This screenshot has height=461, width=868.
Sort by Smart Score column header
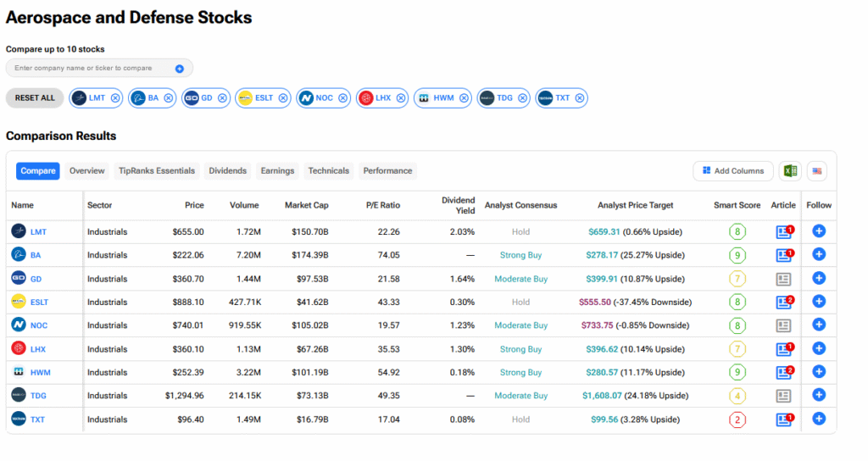737,205
